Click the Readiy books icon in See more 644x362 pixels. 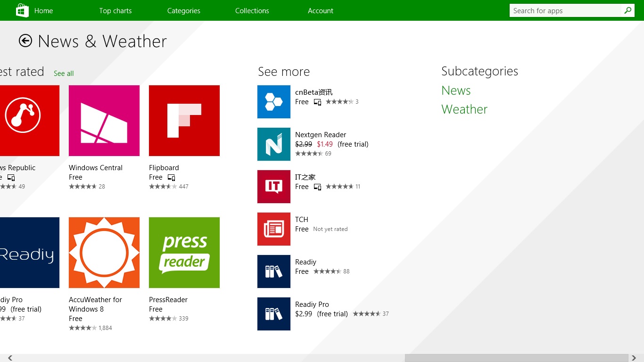(274, 271)
